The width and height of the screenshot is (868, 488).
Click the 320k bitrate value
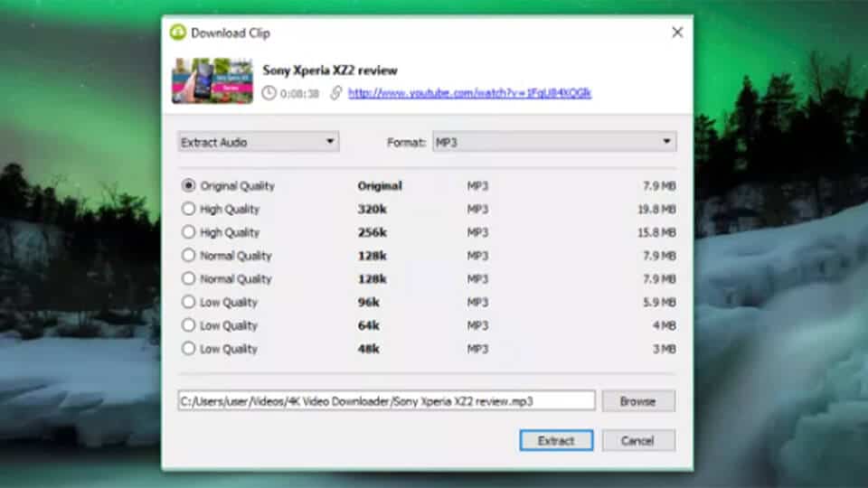[x=372, y=209]
